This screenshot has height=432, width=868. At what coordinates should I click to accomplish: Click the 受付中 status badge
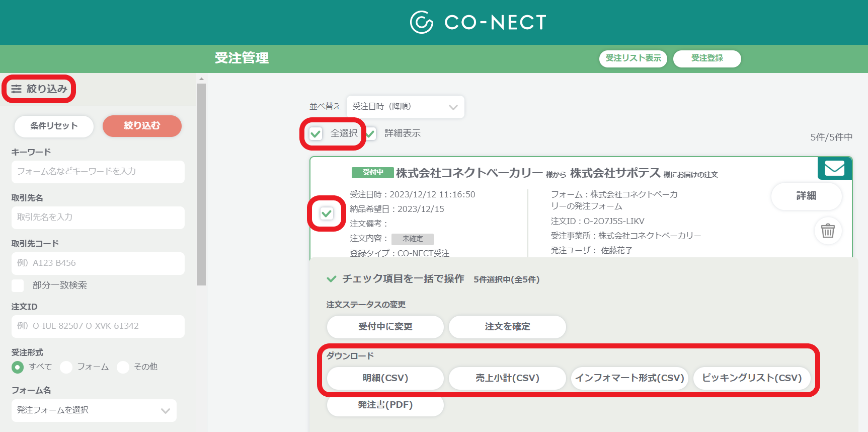pyautogui.click(x=373, y=173)
